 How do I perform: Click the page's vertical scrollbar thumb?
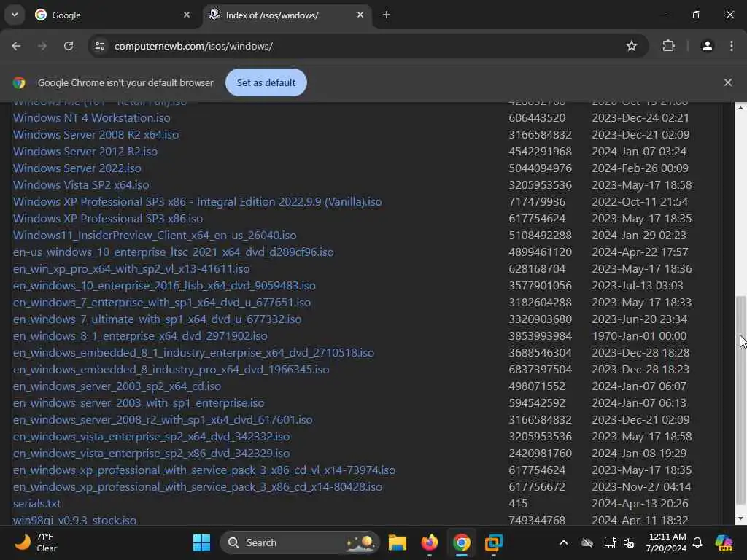click(x=740, y=400)
